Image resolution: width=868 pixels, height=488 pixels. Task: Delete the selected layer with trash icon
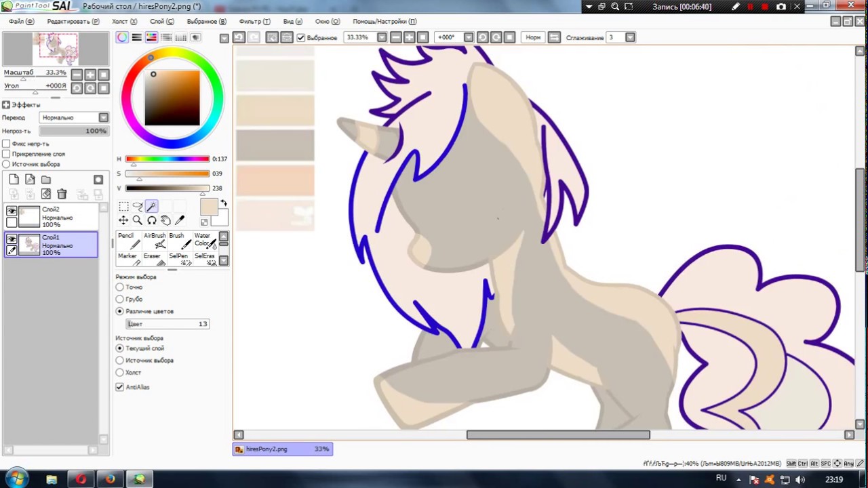[62, 195]
